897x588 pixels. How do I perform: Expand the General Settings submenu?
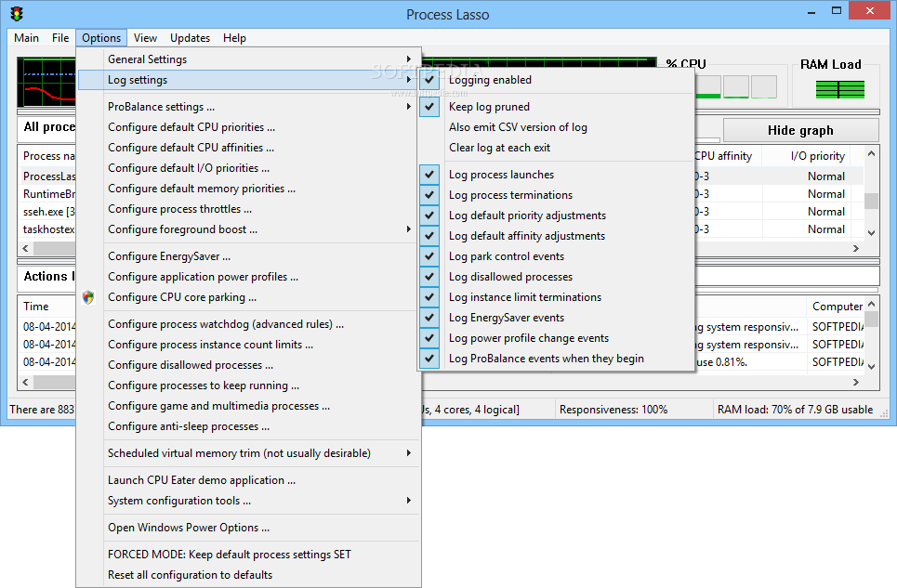[248, 59]
